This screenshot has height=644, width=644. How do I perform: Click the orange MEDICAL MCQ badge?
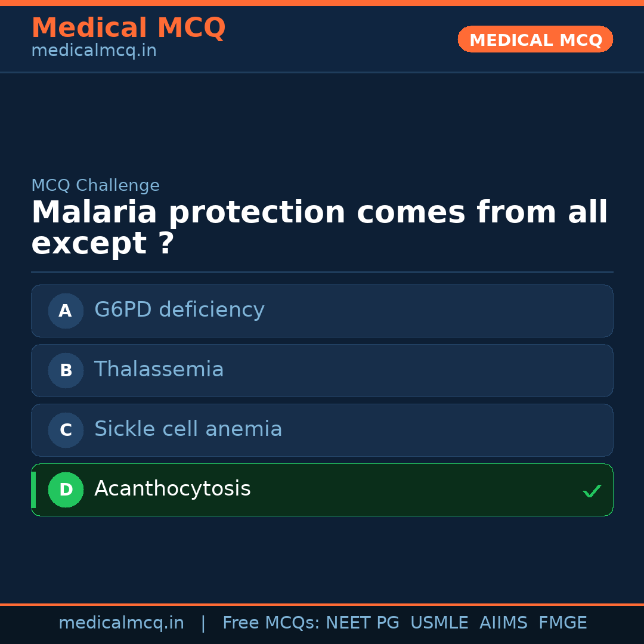(535, 39)
